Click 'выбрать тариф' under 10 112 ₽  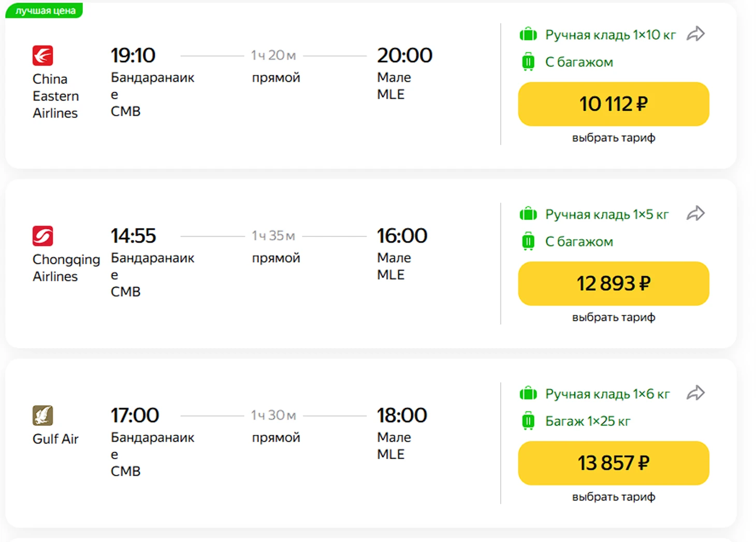click(613, 138)
